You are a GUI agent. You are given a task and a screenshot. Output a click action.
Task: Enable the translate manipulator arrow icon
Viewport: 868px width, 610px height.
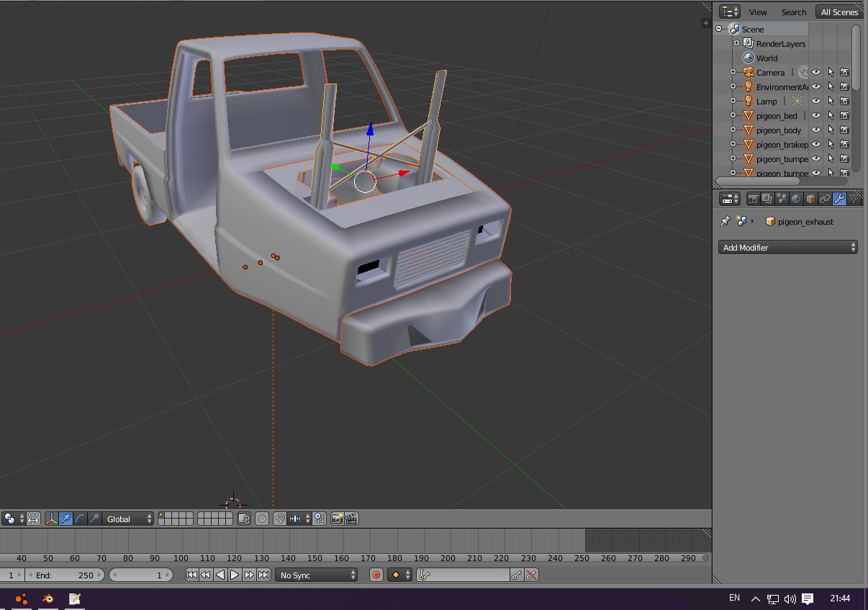(x=66, y=519)
